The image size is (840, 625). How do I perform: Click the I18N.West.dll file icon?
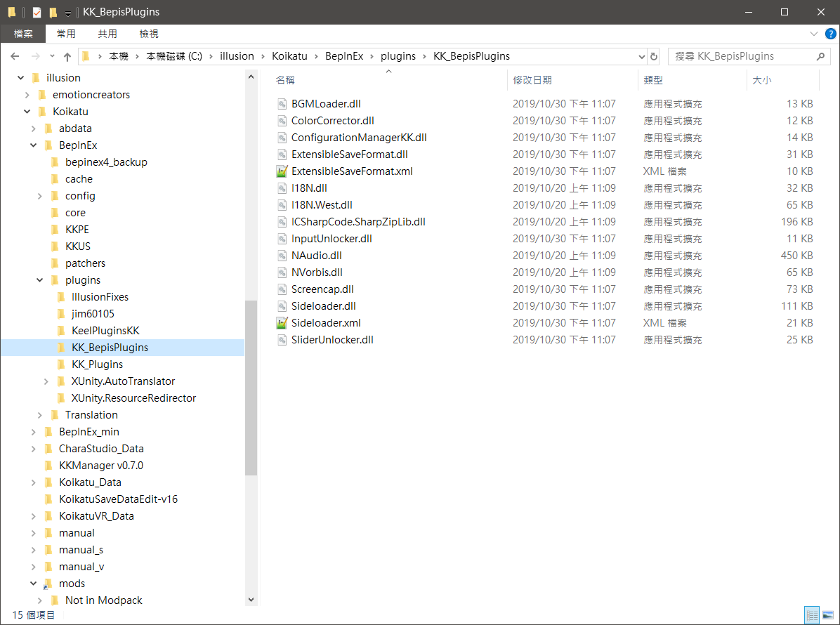(282, 205)
